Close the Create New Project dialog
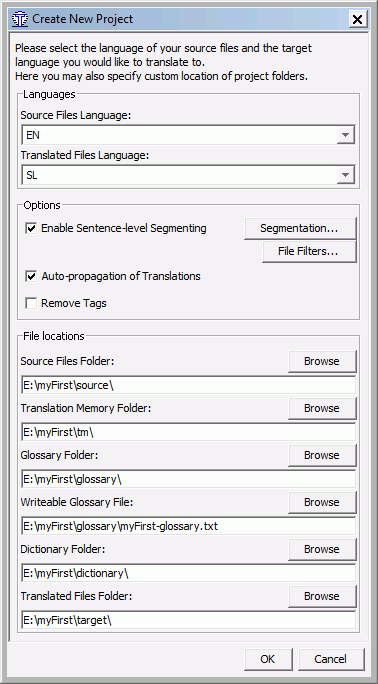Image resolution: width=378 pixels, height=684 pixels. [357, 20]
